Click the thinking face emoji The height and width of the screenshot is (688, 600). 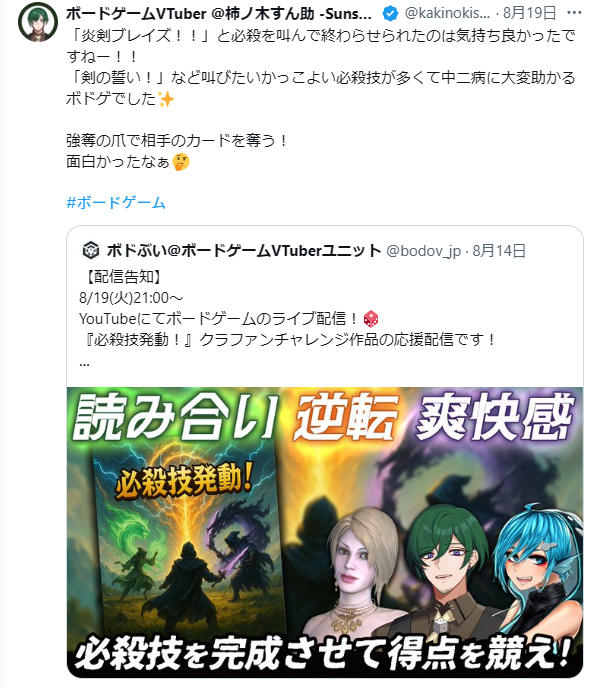[180, 162]
